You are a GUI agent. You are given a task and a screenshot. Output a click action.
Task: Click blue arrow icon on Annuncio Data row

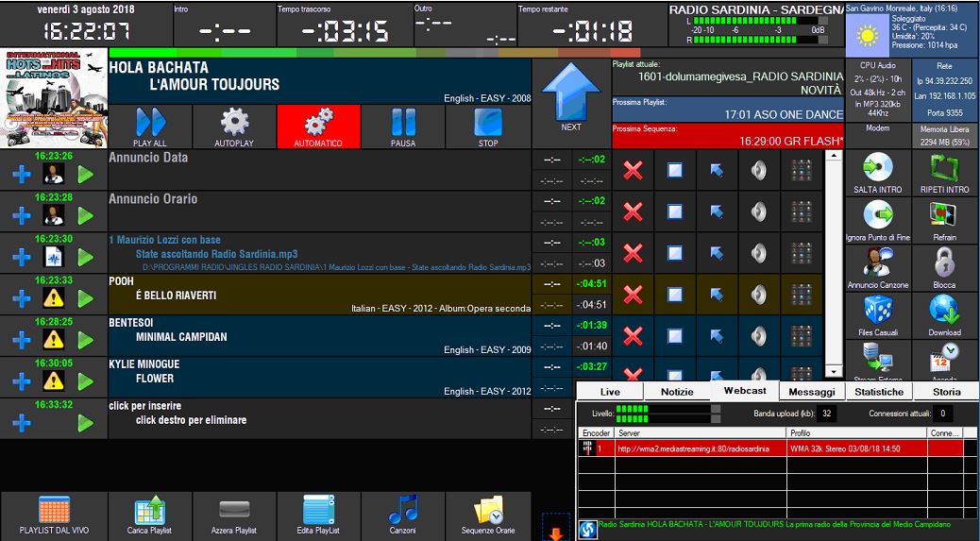717,170
